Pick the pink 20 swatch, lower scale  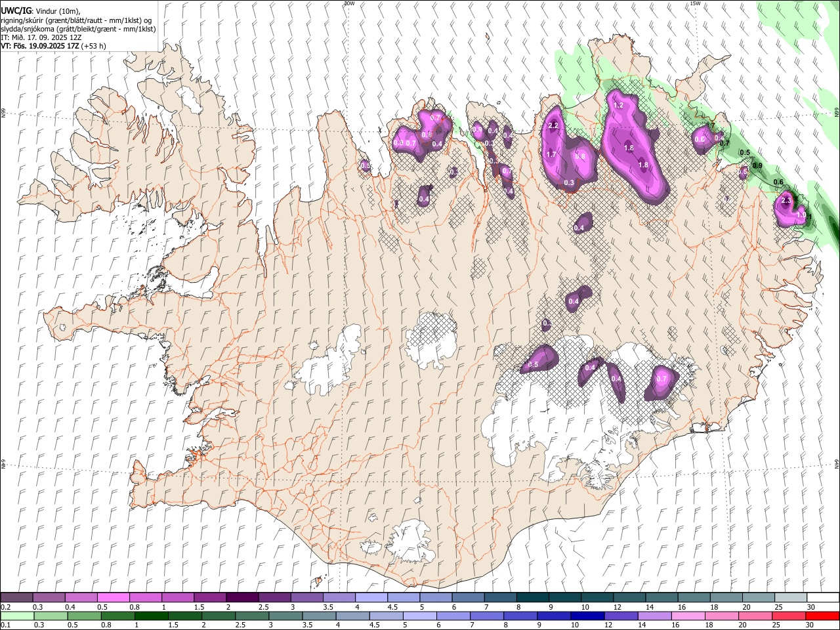[x=756, y=616]
